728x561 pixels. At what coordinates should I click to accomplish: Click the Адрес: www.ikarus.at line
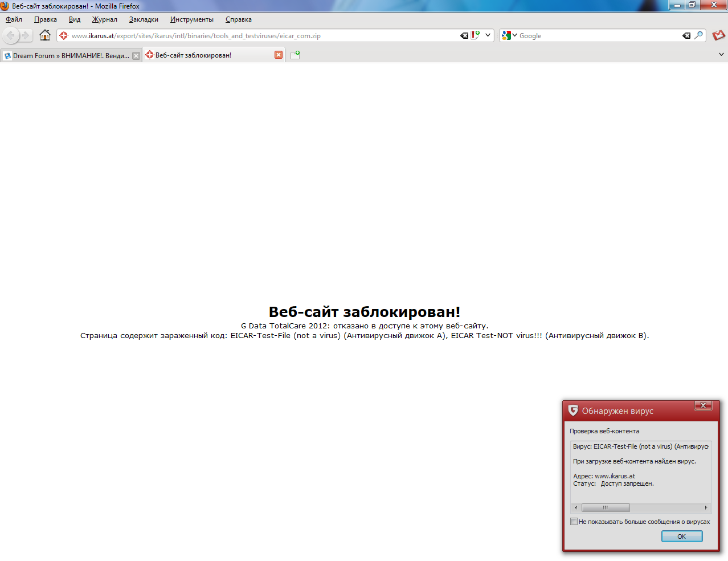(604, 476)
